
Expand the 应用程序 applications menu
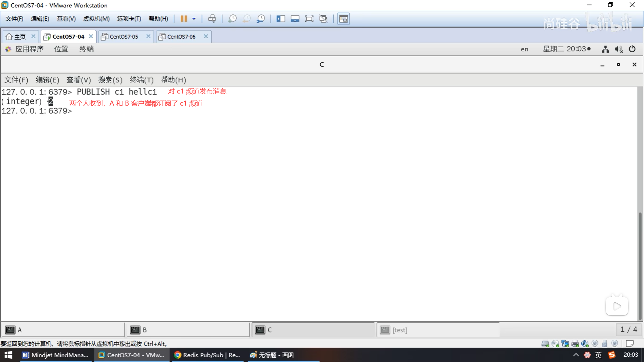tap(29, 49)
